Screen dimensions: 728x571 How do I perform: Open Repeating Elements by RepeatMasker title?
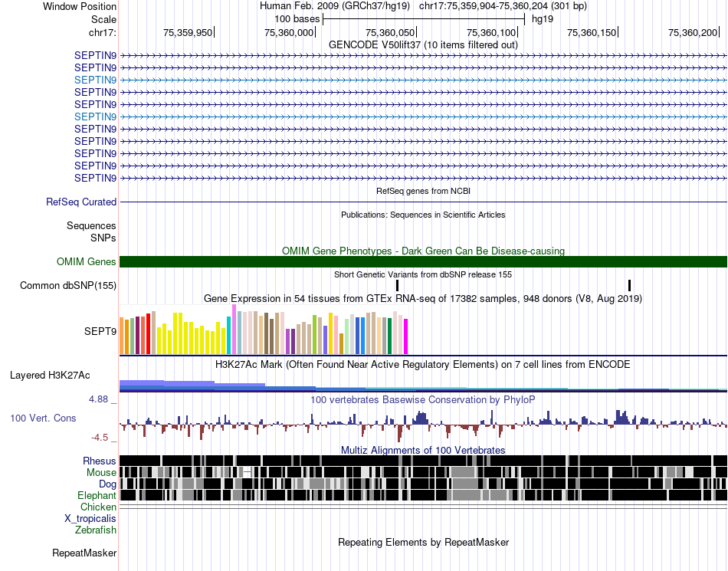tap(423, 542)
